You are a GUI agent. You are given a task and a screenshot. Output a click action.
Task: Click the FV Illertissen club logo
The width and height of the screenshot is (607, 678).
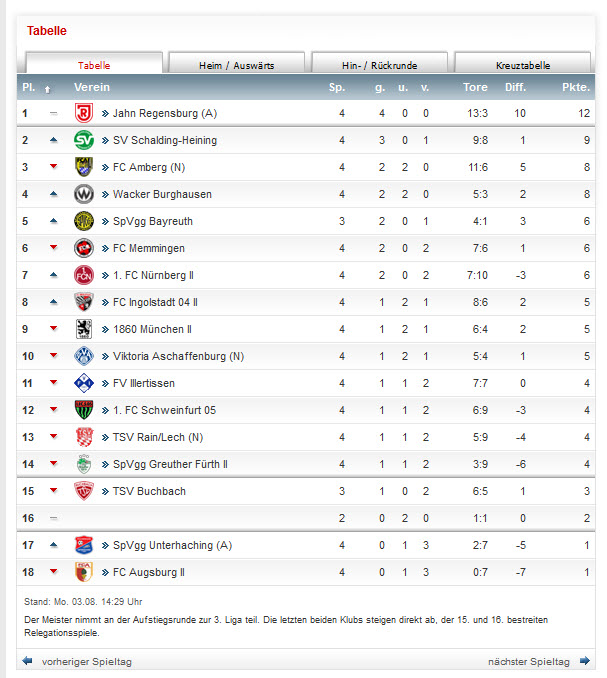(x=84, y=383)
